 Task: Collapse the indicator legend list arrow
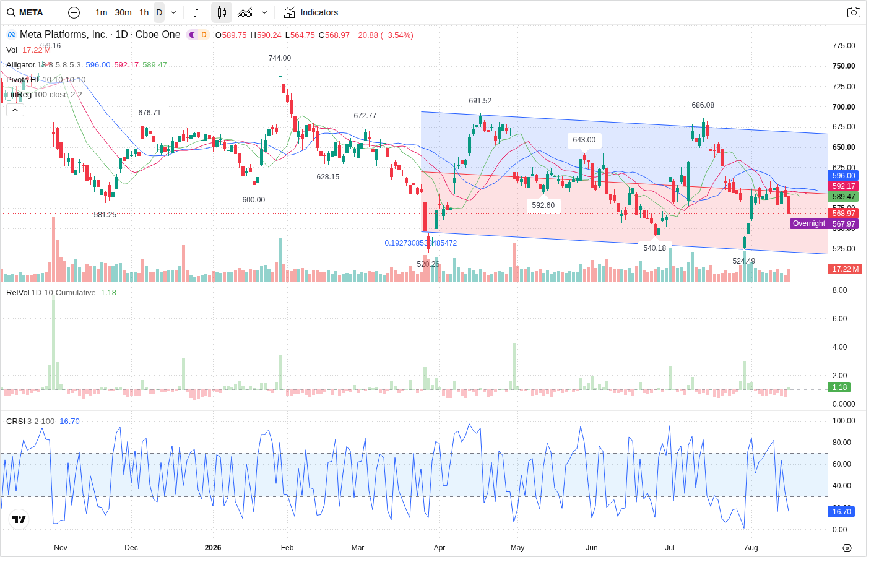(x=15, y=110)
